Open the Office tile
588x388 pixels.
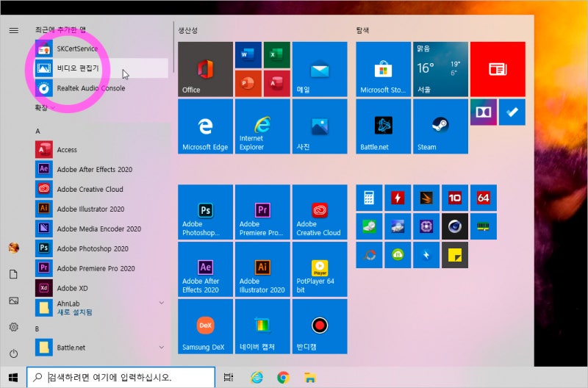[205, 69]
